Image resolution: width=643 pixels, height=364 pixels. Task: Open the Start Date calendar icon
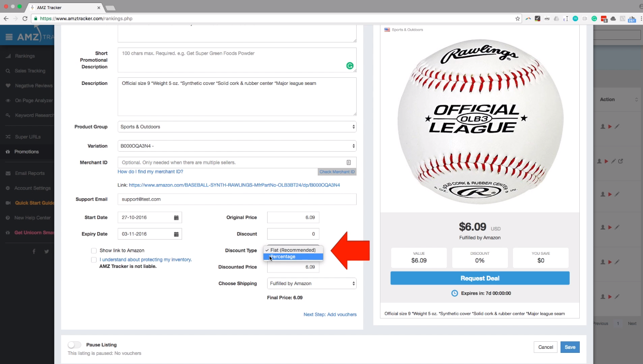tap(176, 217)
